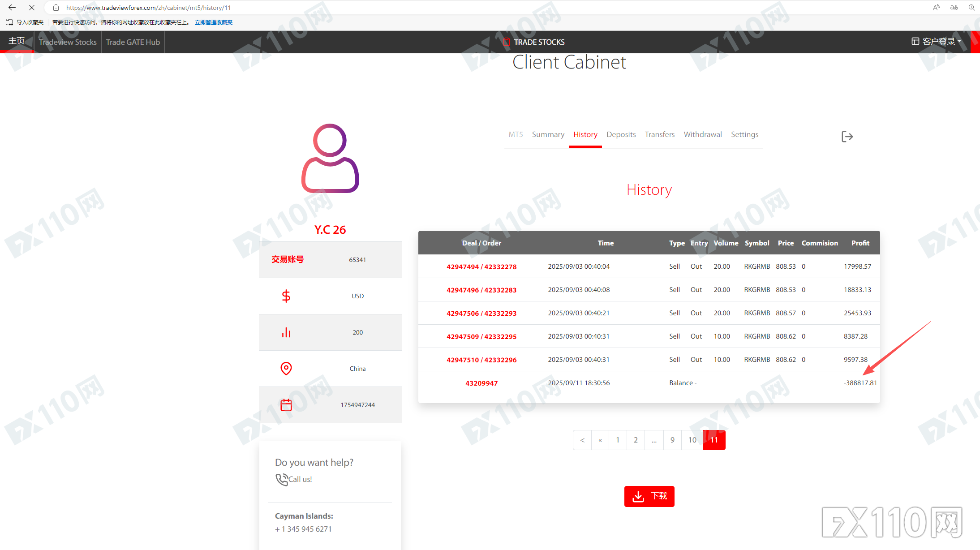Click the location pin icon
The image size is (980, 550).
286,368
